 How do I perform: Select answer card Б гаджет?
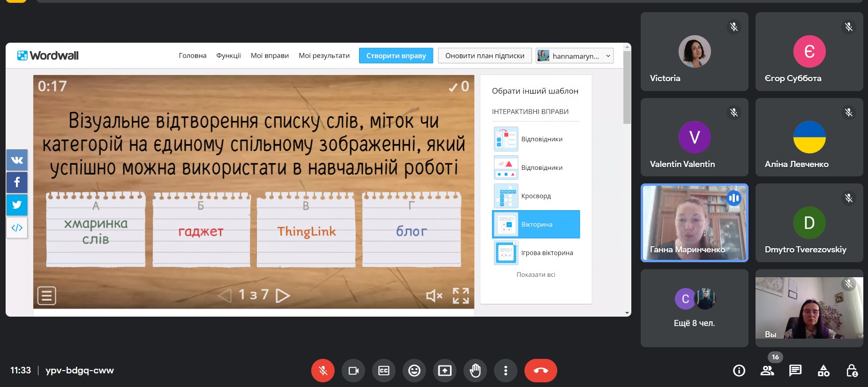201,229
